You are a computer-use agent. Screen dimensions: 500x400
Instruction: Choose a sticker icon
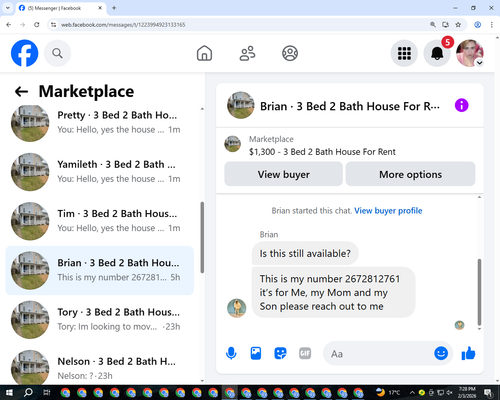[x=280, y=353]
